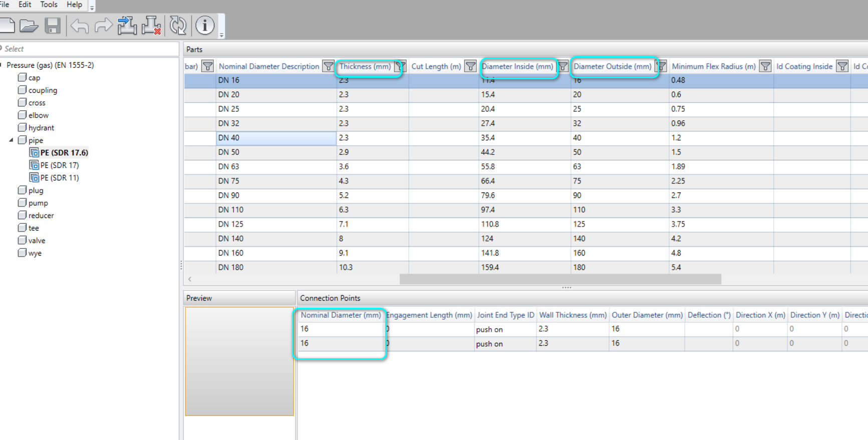The width and height of the screenshot is (868, 440).
Task: Click the filter icon next to bar) column
Action: [207, 66]
